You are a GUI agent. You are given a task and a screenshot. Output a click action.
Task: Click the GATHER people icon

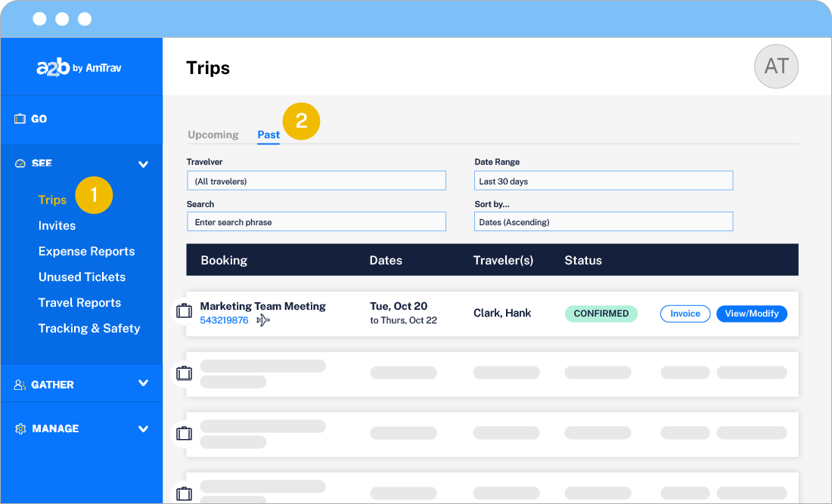20,385
